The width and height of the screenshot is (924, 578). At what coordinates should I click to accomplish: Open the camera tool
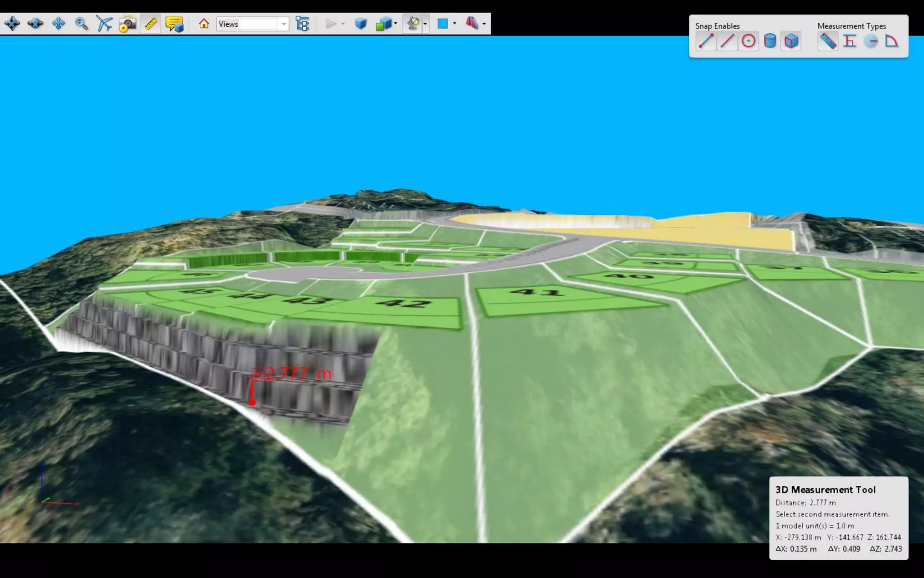coord(128,24)
